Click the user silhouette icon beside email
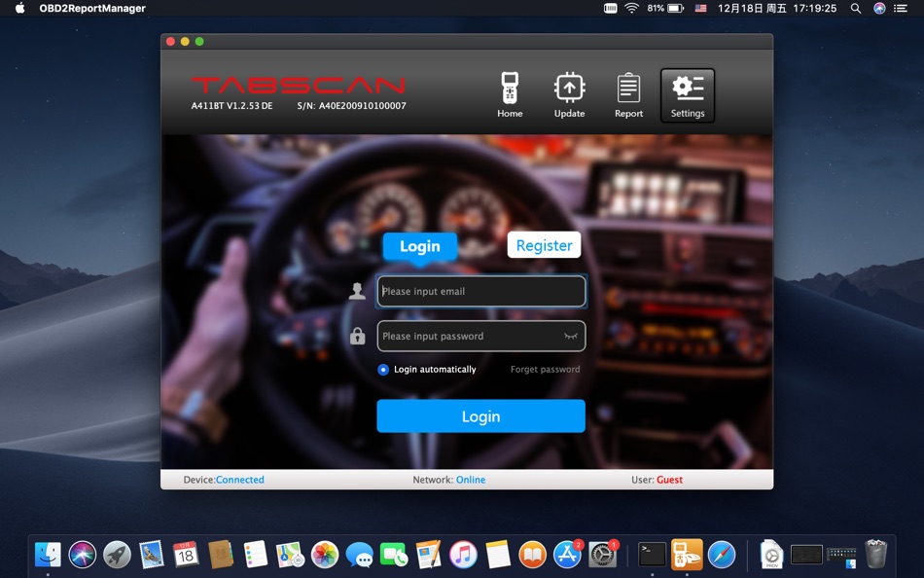Screen dimensions: 924x578 click(x=357, y=291)
